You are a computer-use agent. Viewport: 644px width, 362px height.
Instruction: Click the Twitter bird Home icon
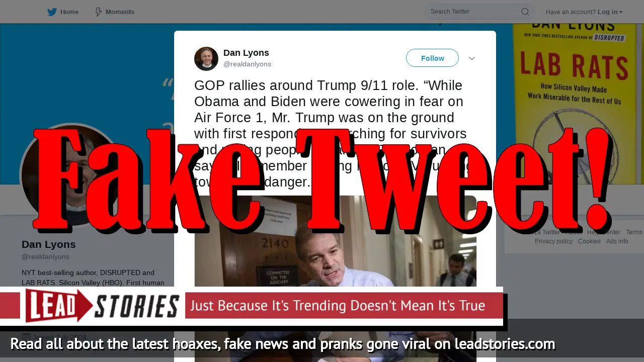[x=52, y=12]
